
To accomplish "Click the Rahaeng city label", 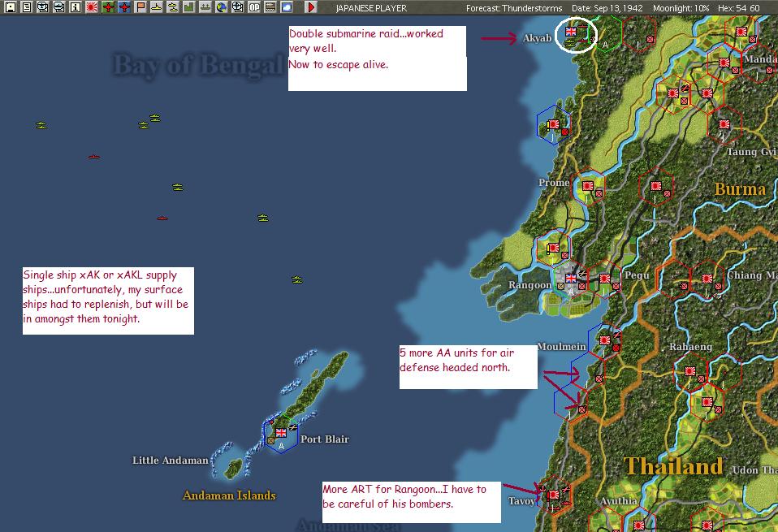I will tap(690, 346).
